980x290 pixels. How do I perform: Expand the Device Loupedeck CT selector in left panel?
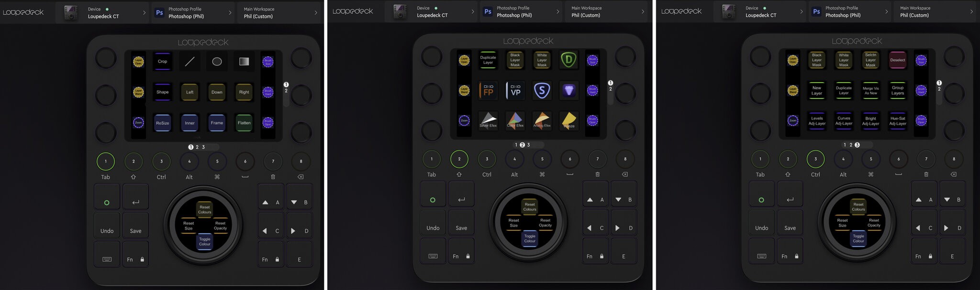(x=102, y=12)
